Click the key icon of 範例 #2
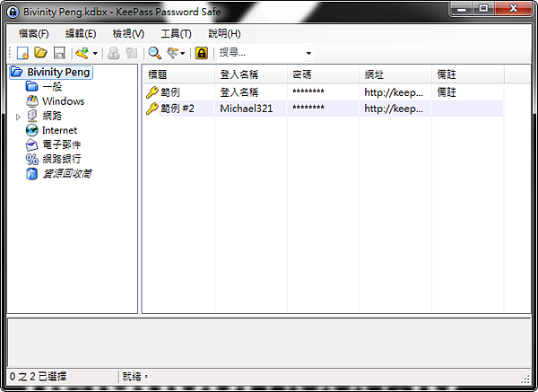This screenshot has height=392, width=538. click(152, 109)
